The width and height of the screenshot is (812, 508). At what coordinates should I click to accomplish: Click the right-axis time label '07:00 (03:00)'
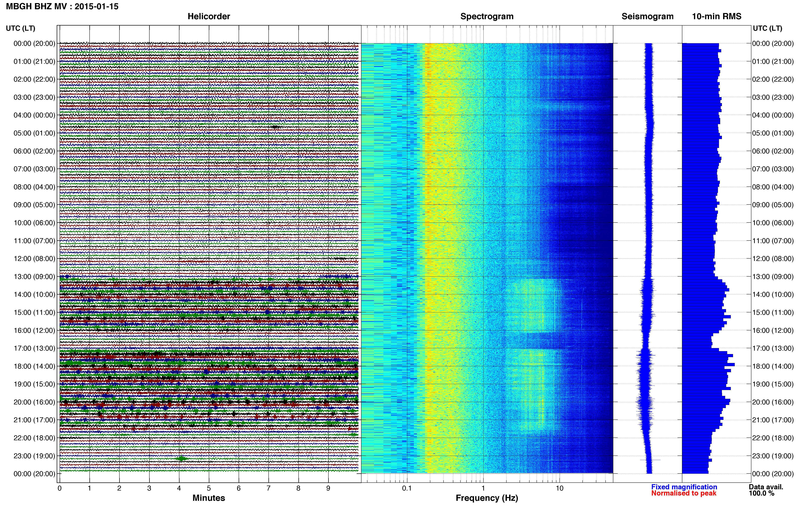[x=773, y=169]
